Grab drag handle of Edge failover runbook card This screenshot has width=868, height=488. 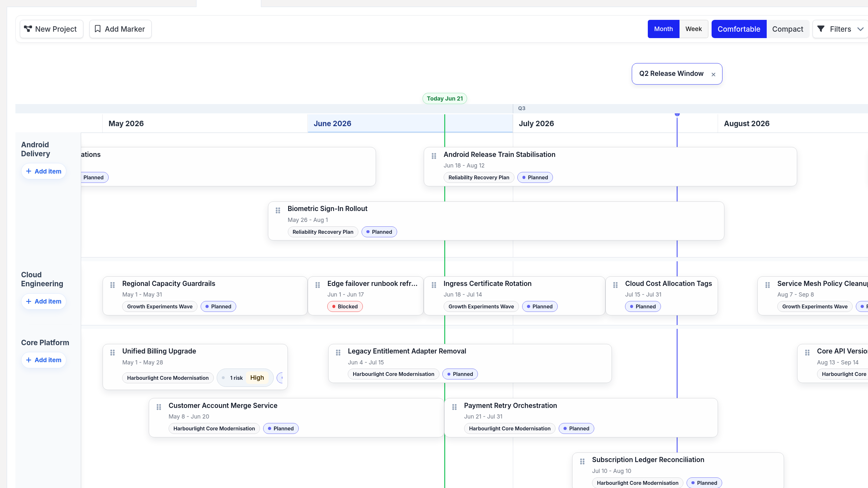pos(317,285)
